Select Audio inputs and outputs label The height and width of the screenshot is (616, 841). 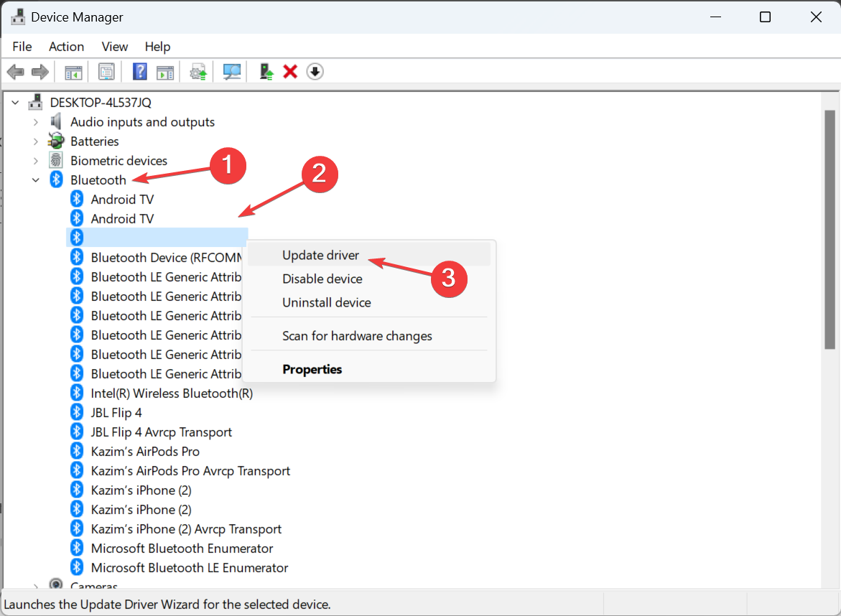142,122
